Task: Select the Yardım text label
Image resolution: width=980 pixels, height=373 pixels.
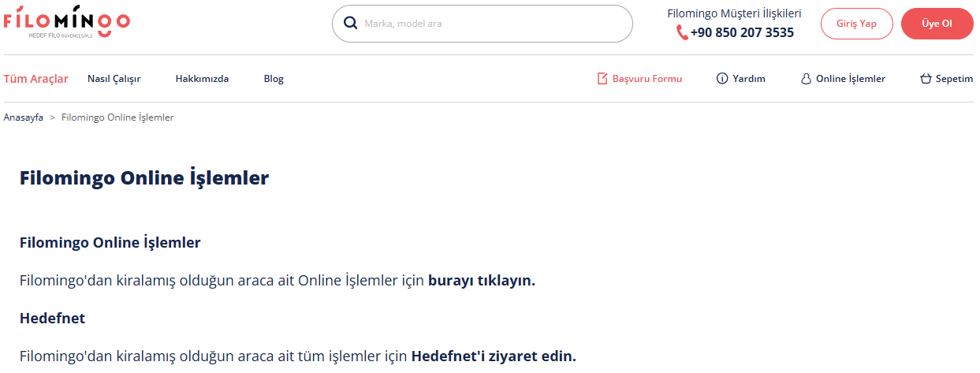Action: pos(749,79)
